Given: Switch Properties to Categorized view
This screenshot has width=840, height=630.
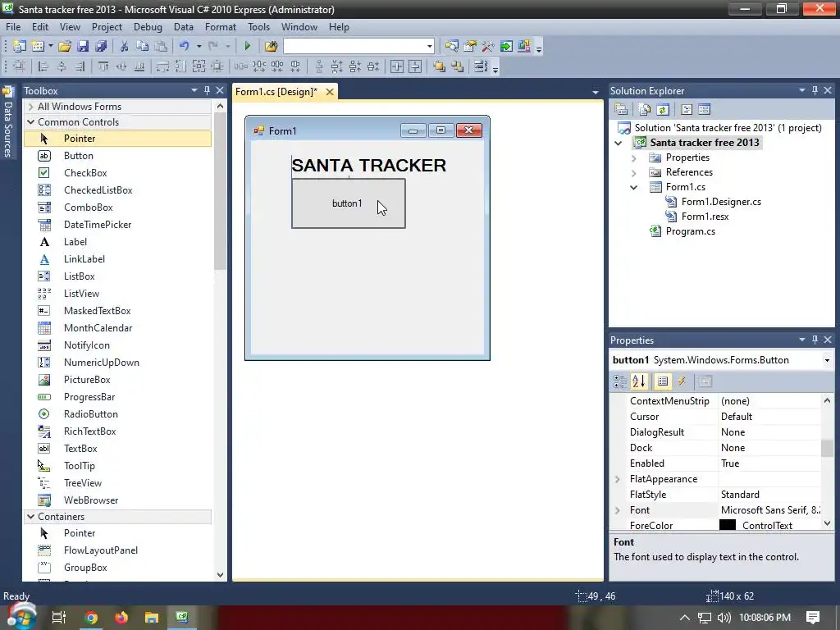Looking at the screenshot, I should coord(620,381).
